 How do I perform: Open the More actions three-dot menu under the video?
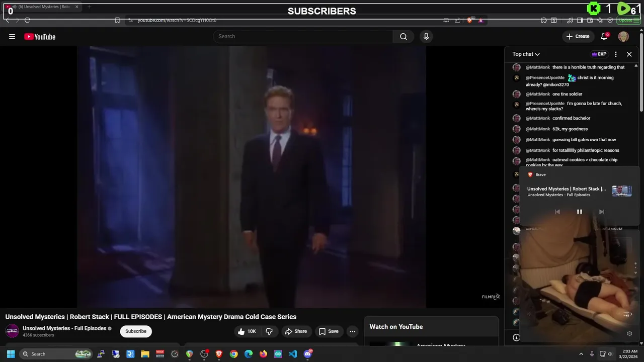click(352, 331)
